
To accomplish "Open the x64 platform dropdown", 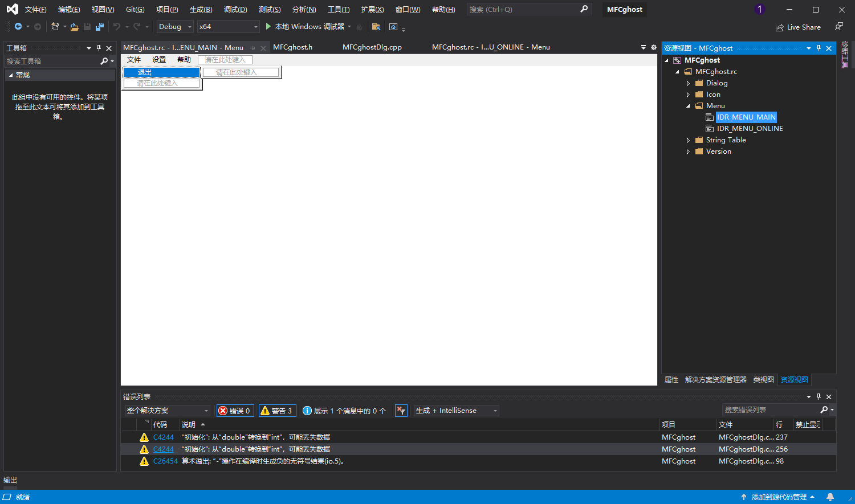I will tap(228, 27).
